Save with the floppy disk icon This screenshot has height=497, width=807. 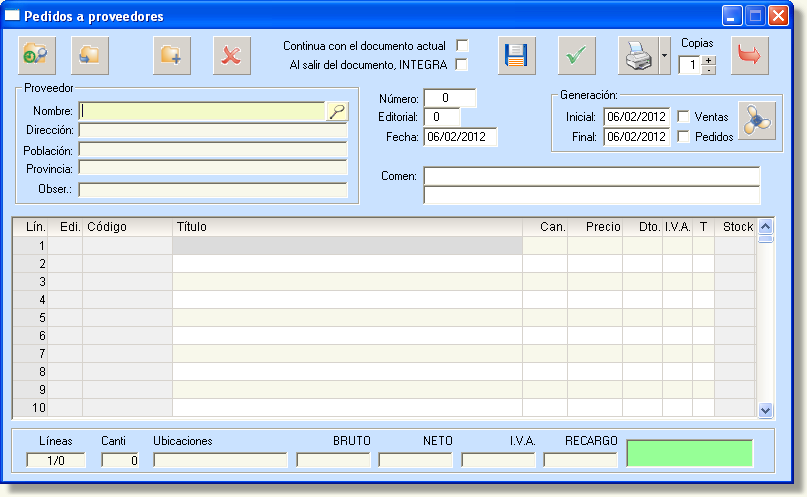[x=517, y=56]
